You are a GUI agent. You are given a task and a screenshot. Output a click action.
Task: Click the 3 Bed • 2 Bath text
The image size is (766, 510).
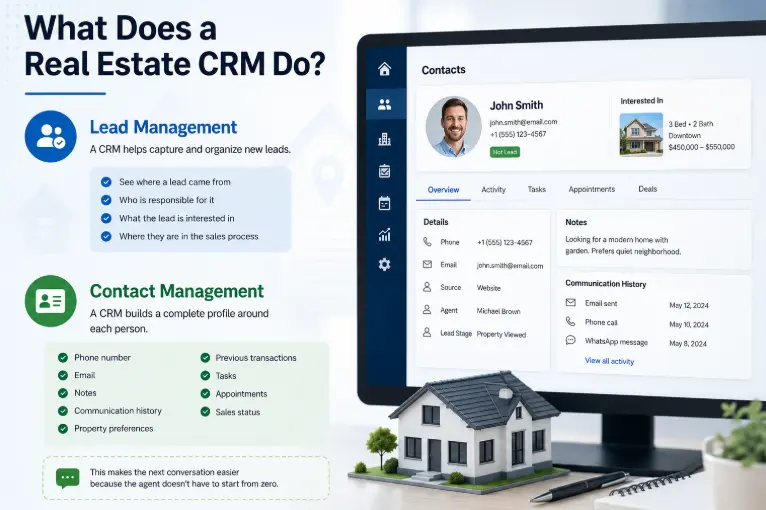pos(691,124)
